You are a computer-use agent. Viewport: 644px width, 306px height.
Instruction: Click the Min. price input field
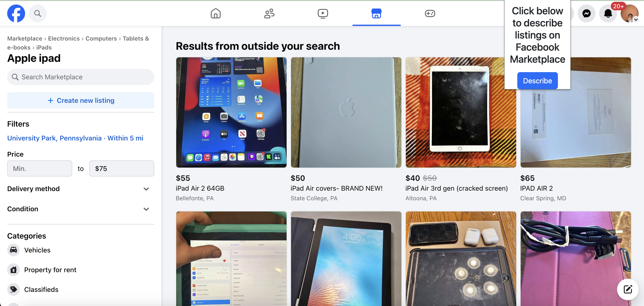[x=39, y=169]
